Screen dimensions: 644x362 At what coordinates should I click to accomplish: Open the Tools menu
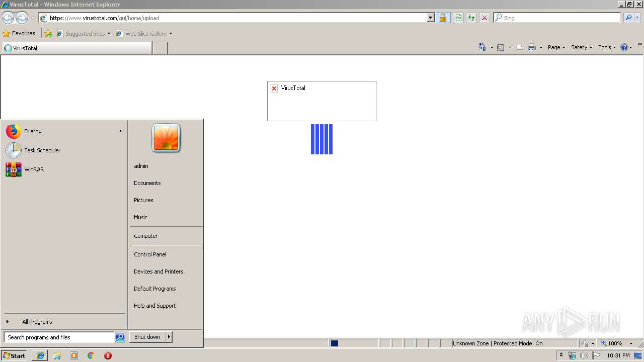click(x=607, y=47)
